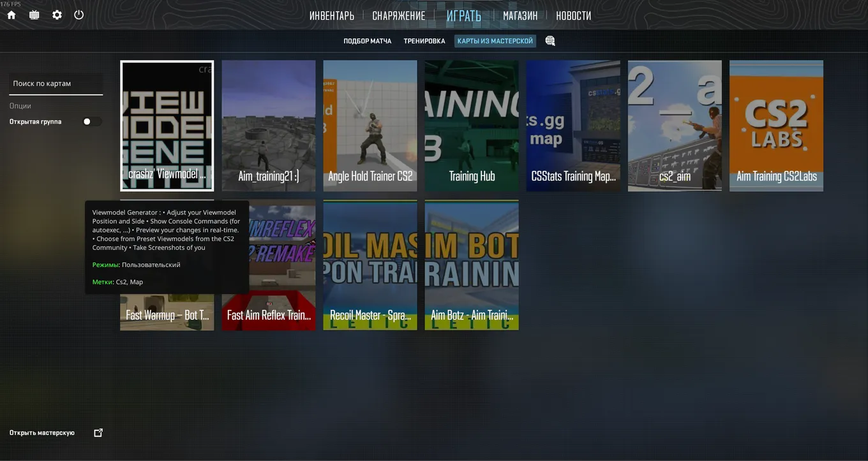This screenshot has height=461, width=868.
Task: Switch to the Подбор матча tab
Action: (368, 41)
